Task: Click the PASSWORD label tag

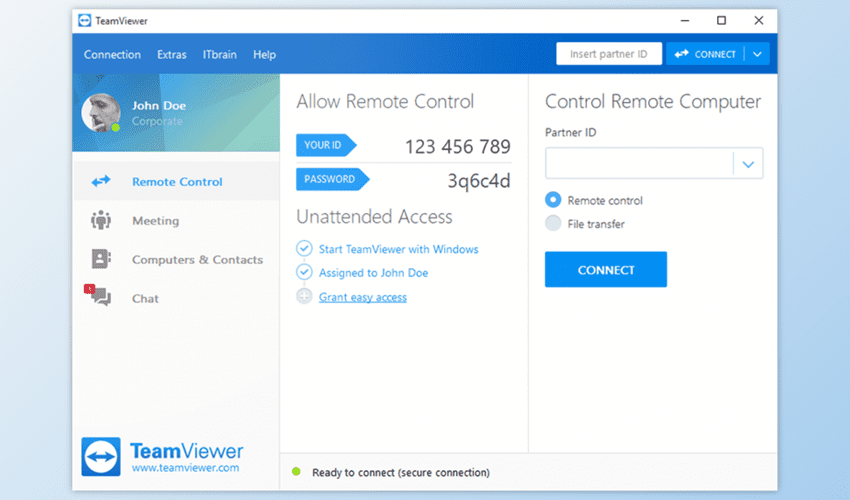Action: pos(332,180)
